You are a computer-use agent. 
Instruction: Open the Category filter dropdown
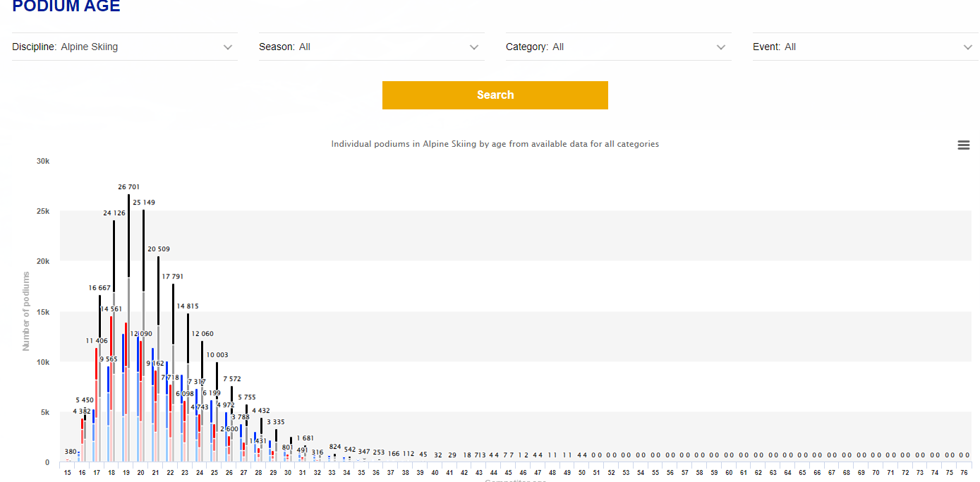[618, 47]
